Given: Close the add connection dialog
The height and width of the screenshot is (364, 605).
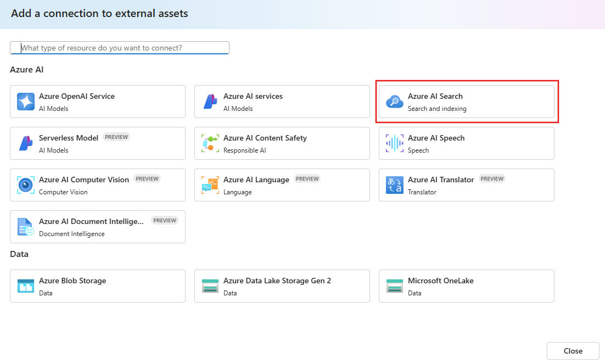Looking at the screenshot, I should coord(573,351).
